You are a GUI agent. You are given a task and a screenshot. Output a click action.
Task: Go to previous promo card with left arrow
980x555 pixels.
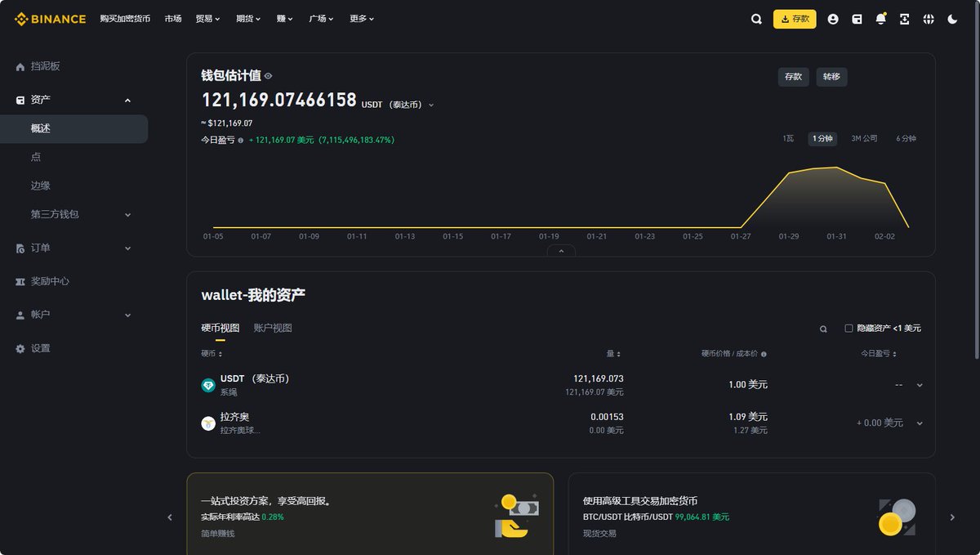170,517
